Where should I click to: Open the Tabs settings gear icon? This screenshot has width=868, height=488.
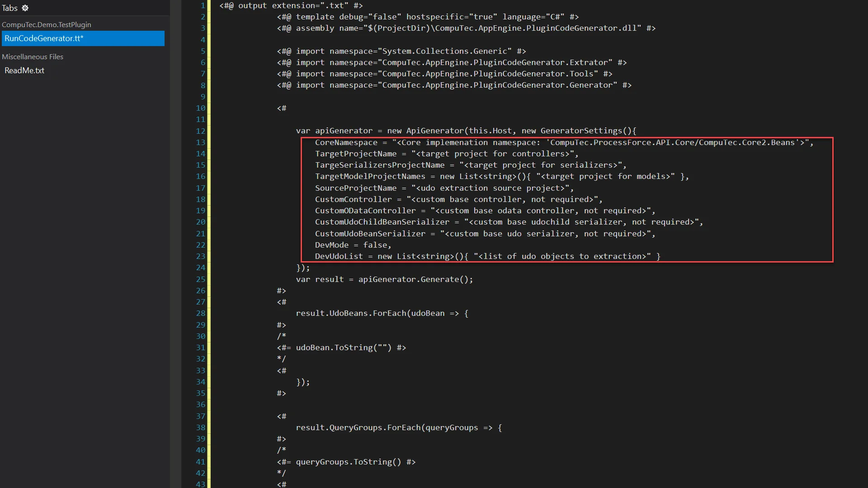25,8
